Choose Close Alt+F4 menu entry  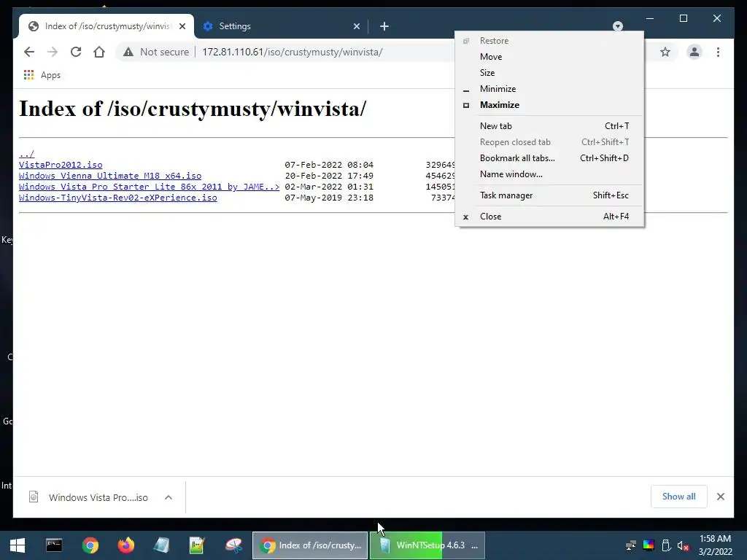549,216
